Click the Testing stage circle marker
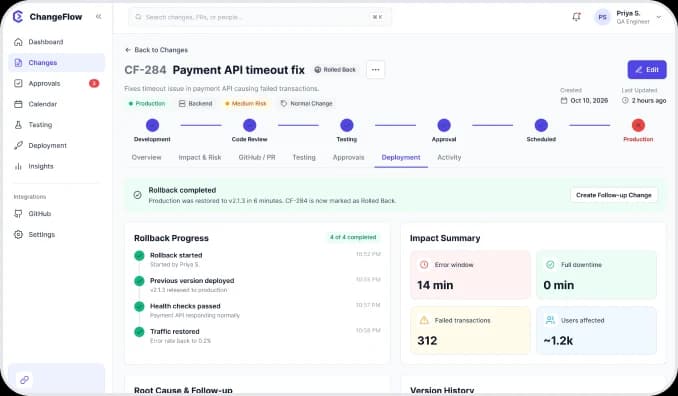This screenshot has width=678, height=396. [347, 125]
